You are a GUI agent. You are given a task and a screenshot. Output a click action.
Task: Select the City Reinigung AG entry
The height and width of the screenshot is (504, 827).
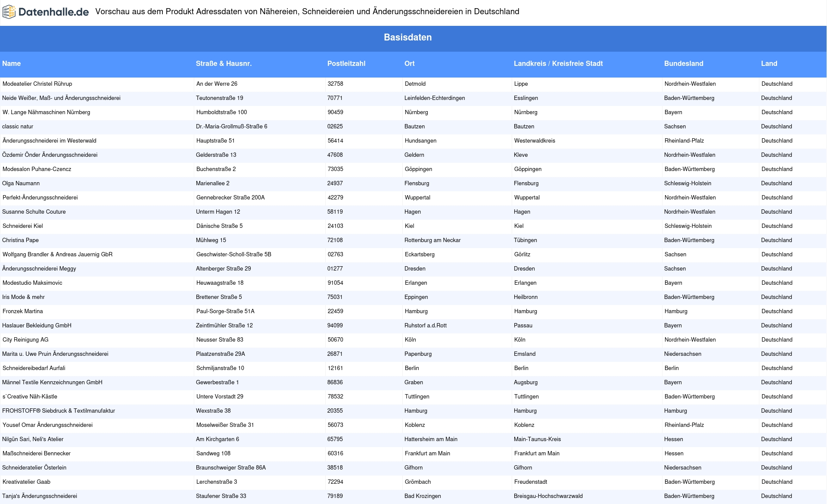pyautogui.click(x=25, y=339)
